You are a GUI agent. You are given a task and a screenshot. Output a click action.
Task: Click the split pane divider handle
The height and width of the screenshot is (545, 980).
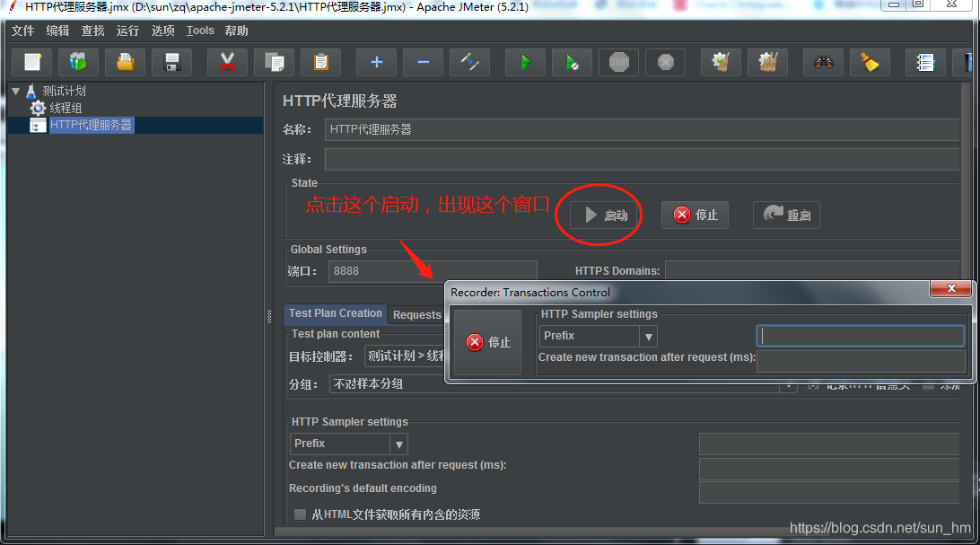point(269,316)
